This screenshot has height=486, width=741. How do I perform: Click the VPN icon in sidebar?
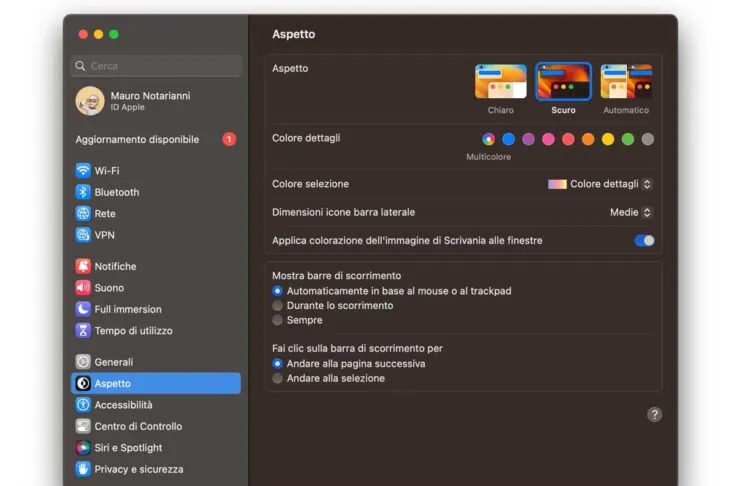click(x=83, y=235)
